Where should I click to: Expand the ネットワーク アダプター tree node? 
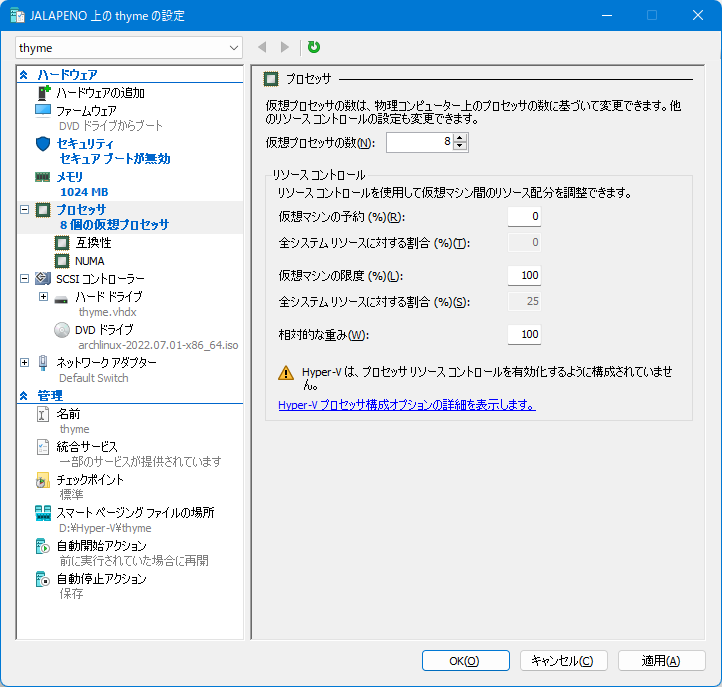[x=24, y=363]
